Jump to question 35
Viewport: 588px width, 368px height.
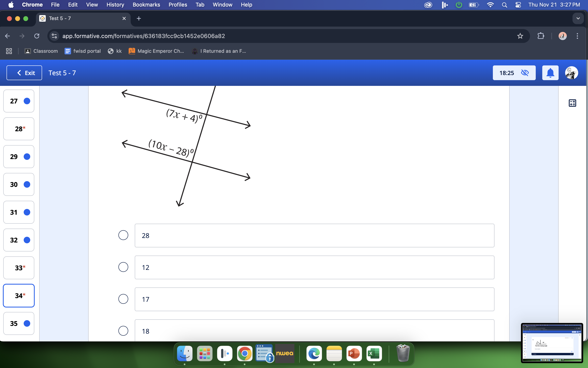(x=19, y=323)
